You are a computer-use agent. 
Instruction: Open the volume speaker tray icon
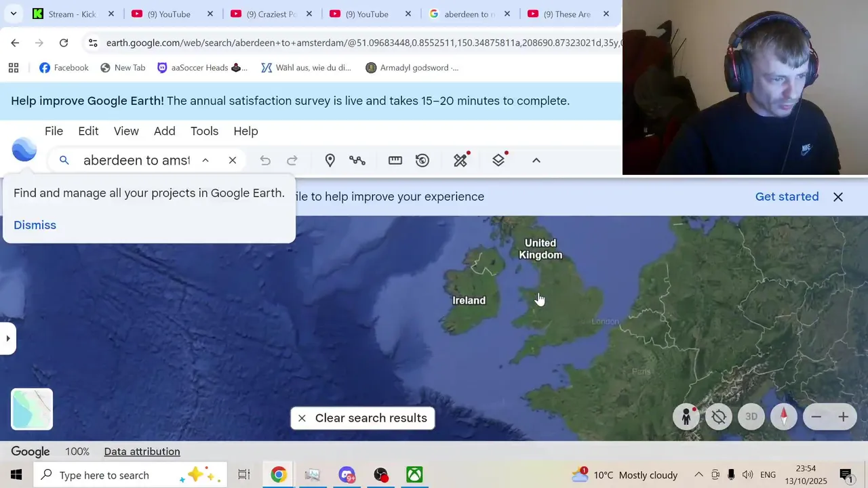[x=747, y=474]
